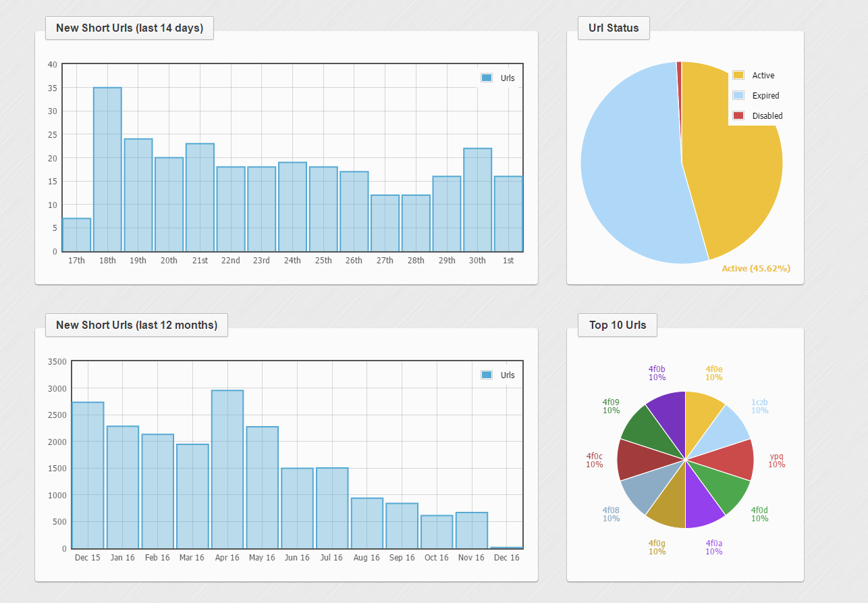The height and width of the screenshot is (603, 868).
Task: Click the 'Active (45.62%)' label
Action: (756, 269)
